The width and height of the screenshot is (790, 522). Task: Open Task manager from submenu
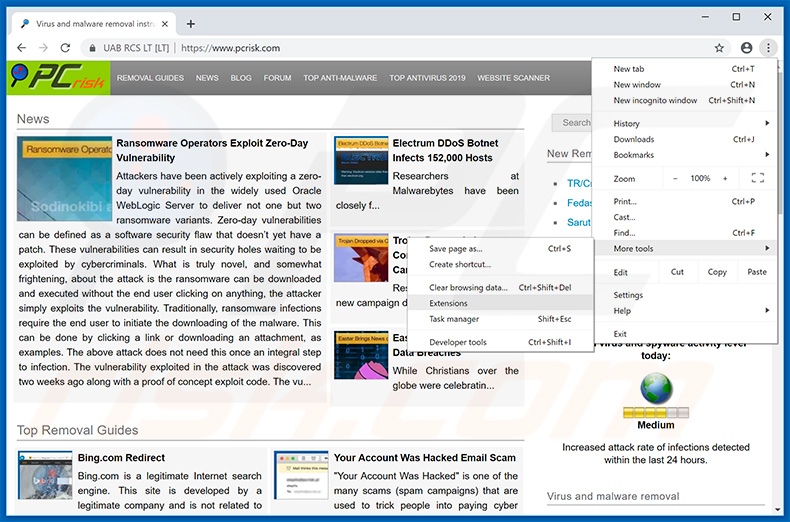coord(500,319)
